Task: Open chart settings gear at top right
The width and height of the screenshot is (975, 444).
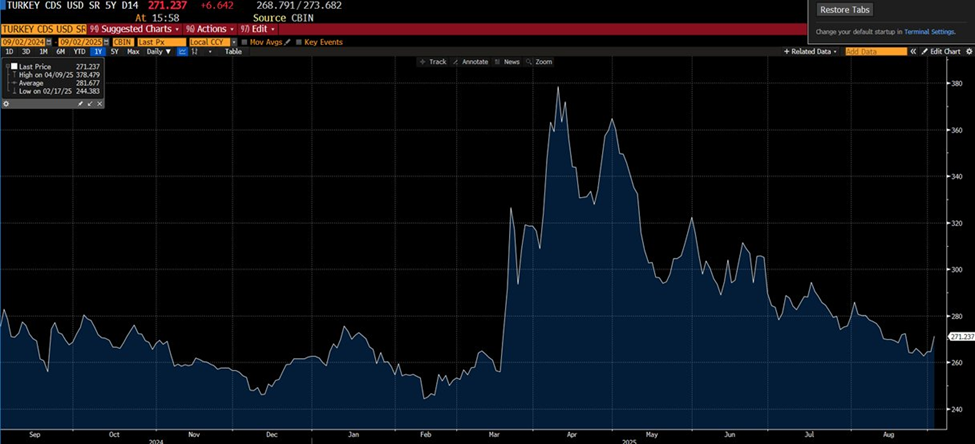Action: [x=968, y=51]
